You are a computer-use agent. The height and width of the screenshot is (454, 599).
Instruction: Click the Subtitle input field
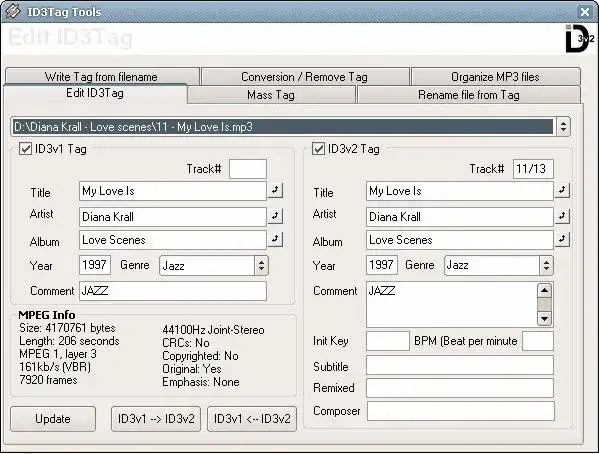point(460,365)
